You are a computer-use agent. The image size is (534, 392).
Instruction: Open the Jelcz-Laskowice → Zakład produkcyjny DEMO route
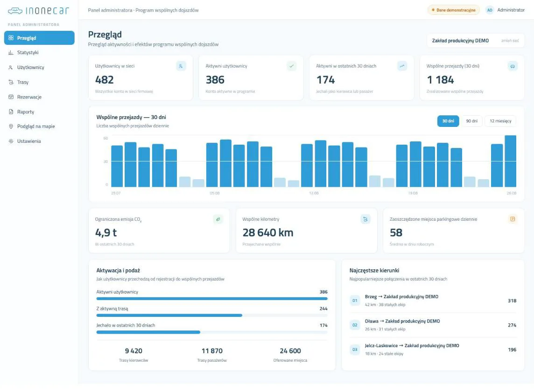[433, 350]
